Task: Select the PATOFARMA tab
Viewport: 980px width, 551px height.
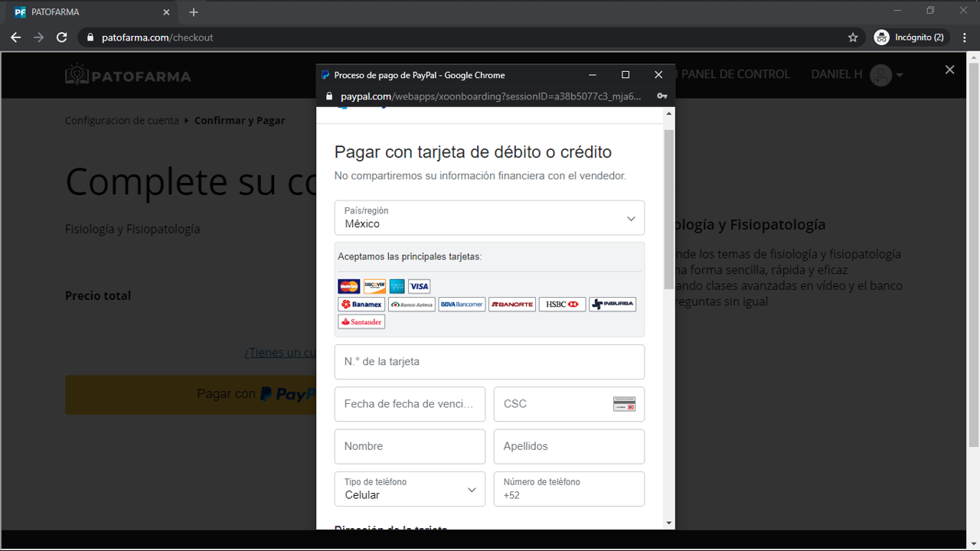Action: coord(90,12)
